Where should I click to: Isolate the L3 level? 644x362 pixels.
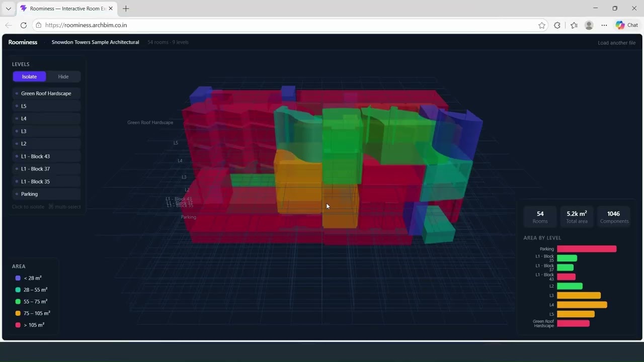[46, 131]
